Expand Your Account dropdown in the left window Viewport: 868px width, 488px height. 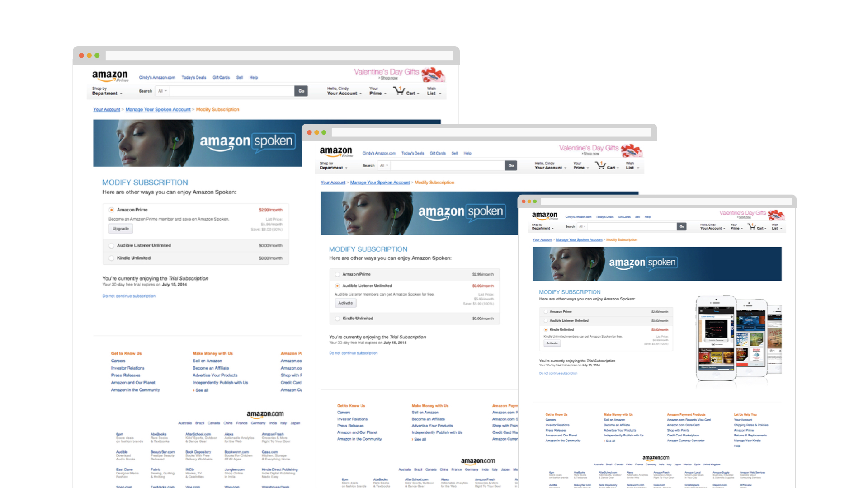click(344, 91)
